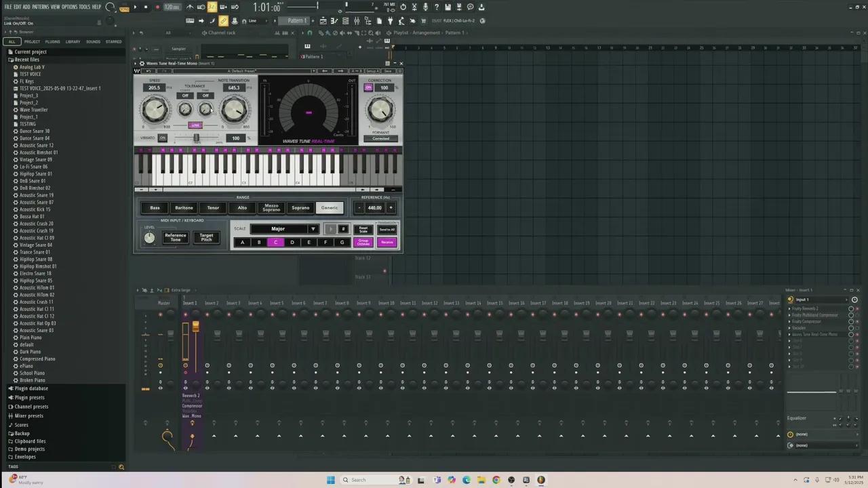Select the sharp sign key signature button

343,229
